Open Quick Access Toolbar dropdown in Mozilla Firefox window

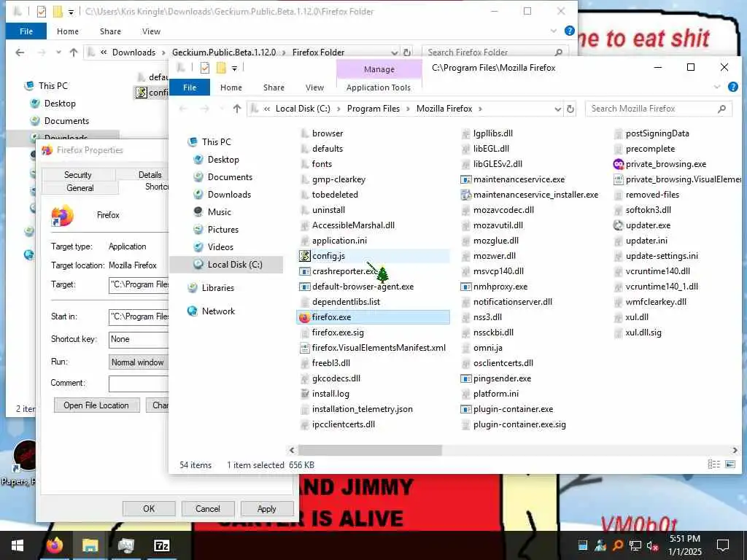pos(234,69)
